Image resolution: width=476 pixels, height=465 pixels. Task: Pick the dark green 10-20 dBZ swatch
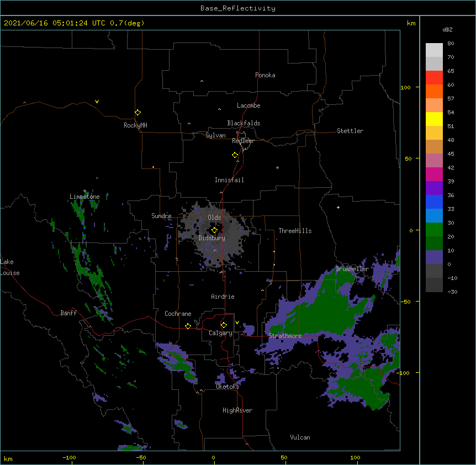[434, 244]
